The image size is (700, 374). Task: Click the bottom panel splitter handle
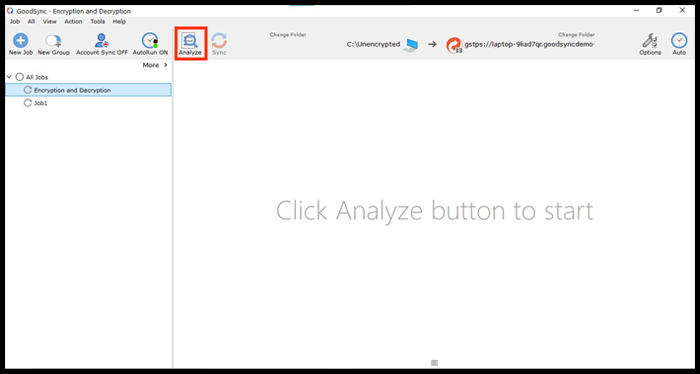[434, 363]
